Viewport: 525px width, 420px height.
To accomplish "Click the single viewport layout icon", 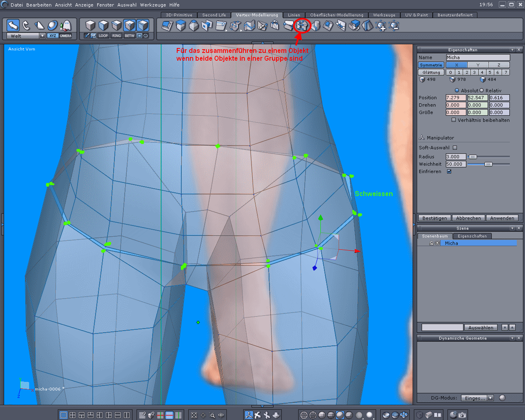I will coord(64,415).
